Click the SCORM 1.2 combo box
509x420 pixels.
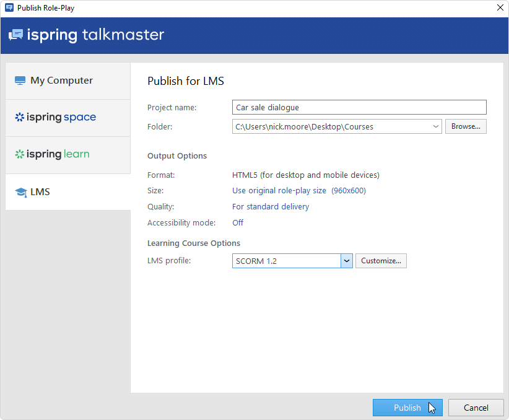coord(286,261)
